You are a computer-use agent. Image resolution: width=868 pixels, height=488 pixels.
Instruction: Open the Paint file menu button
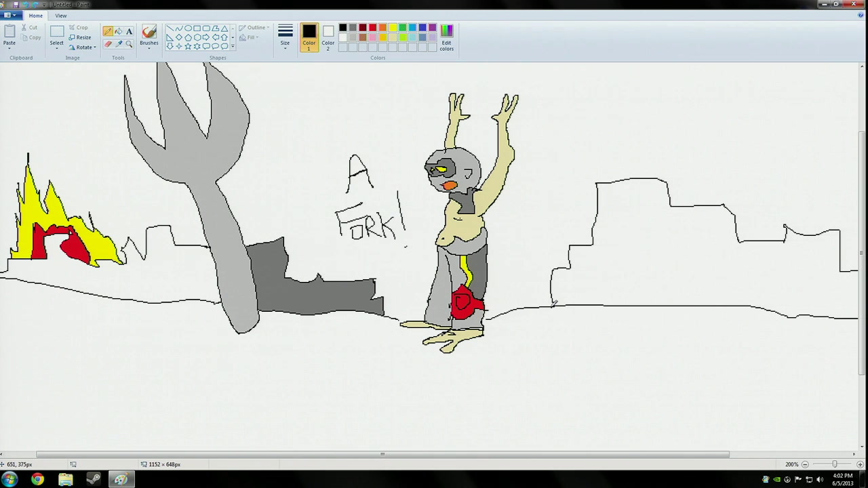(x=10, y=16)
